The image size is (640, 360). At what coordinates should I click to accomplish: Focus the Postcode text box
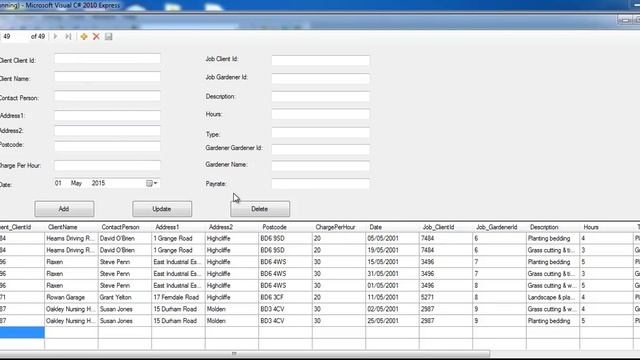coord(107,146)
